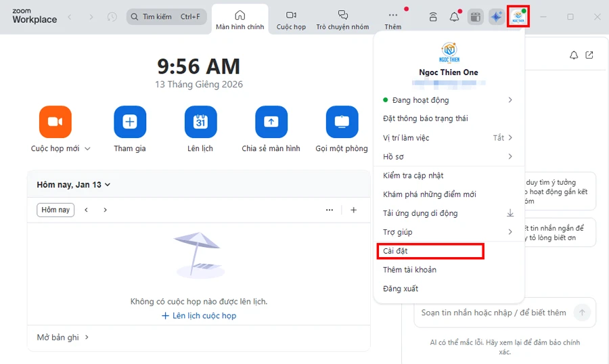This screenshot has height=364, width=609.
Task: Click the bell icon in the right side panel
Action: pos(574,55)
